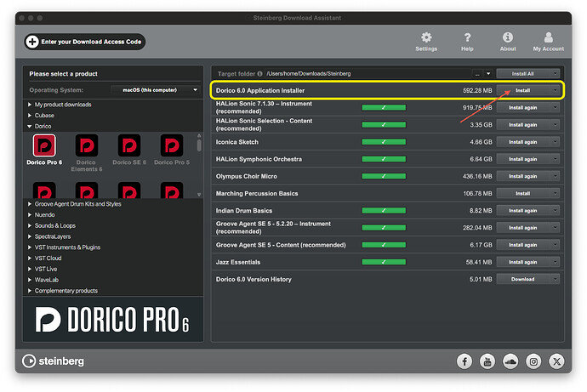Click the Steinberg logo in footer

point(53,361)
